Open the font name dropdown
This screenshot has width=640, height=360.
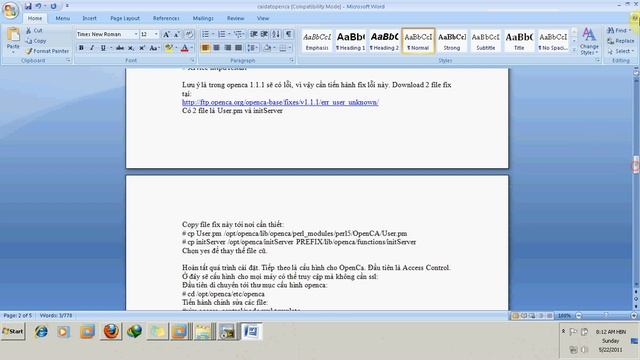click(x=136, y=34)
